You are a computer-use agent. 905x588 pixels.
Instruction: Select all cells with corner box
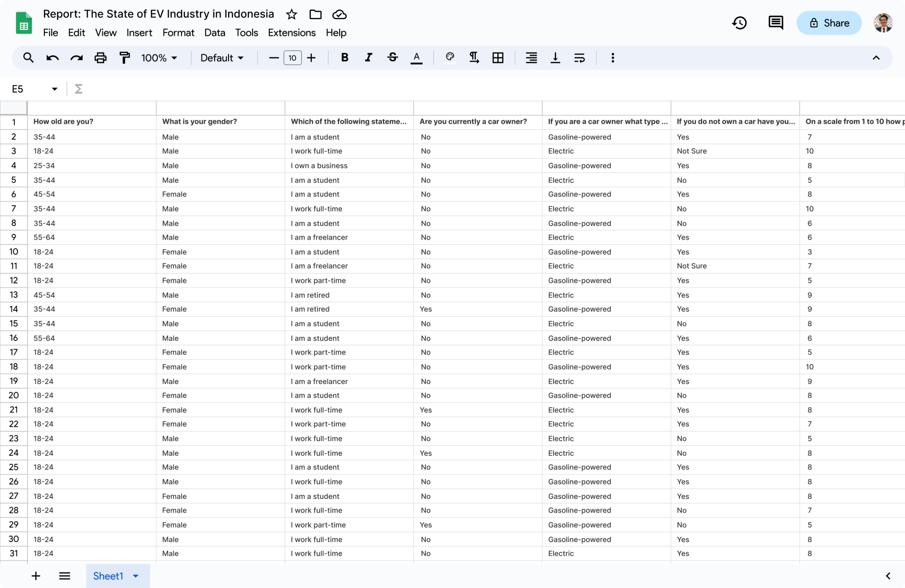tap(13, 108)
